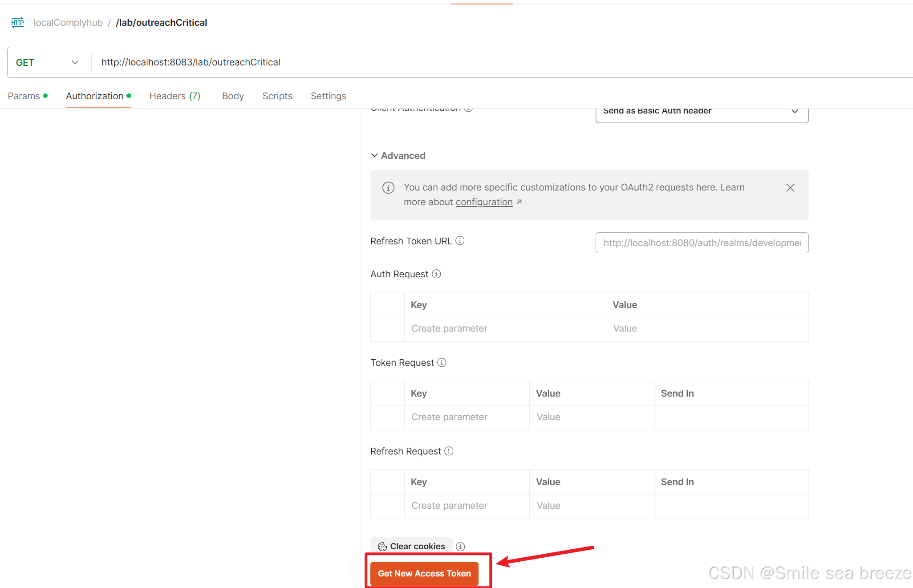Dismiss the OAuth2 customization info banner
913x588 pixels.
coord(790,188)
